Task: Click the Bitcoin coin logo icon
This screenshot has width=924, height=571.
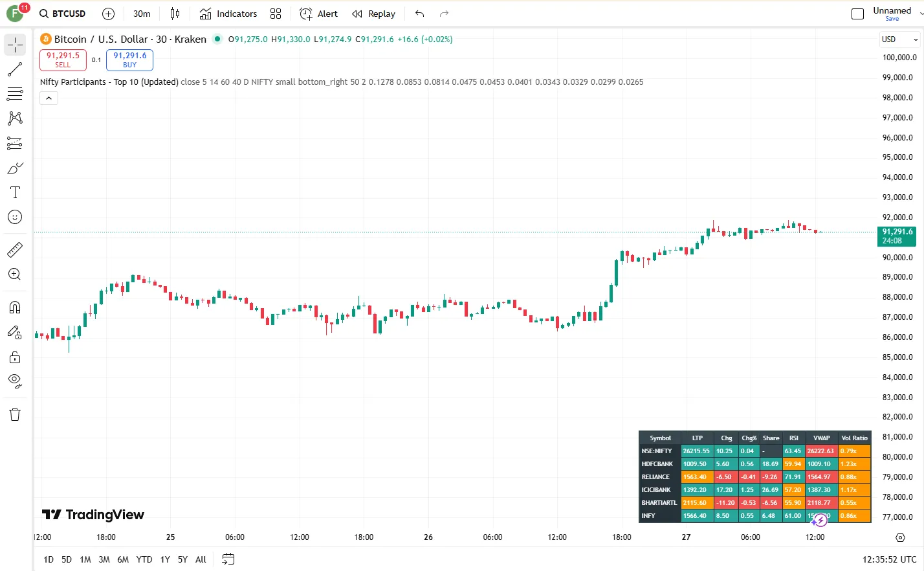Action: [46, 39]
